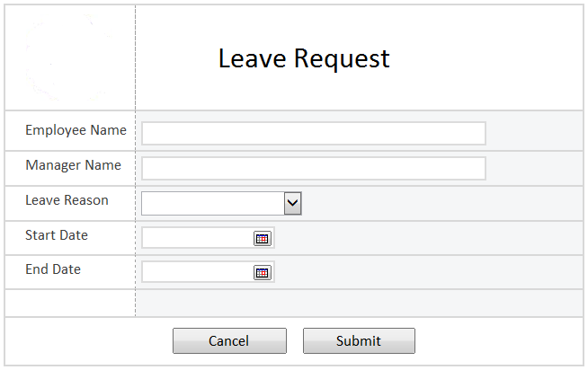
Task: Click inside the Leave Reason combo box
Action: (x=212, y=203)
